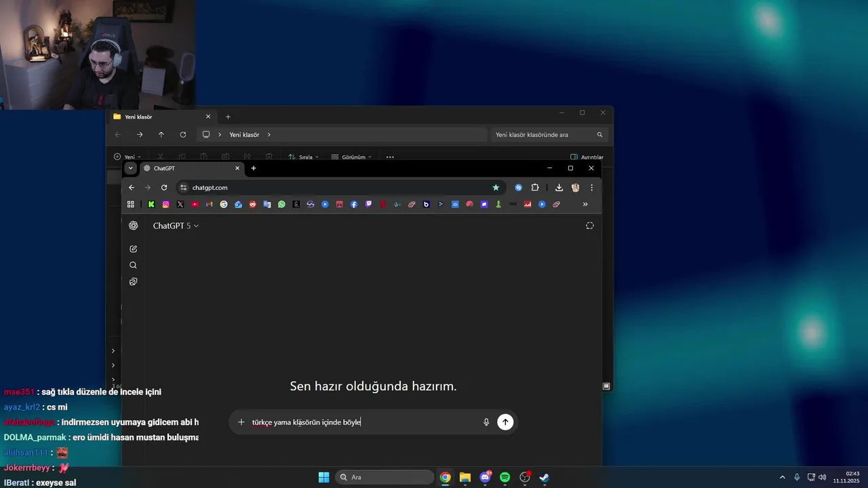Open the Chrome apps grid shortcut
Screen dimensions: 868x488
coord(131,204)
